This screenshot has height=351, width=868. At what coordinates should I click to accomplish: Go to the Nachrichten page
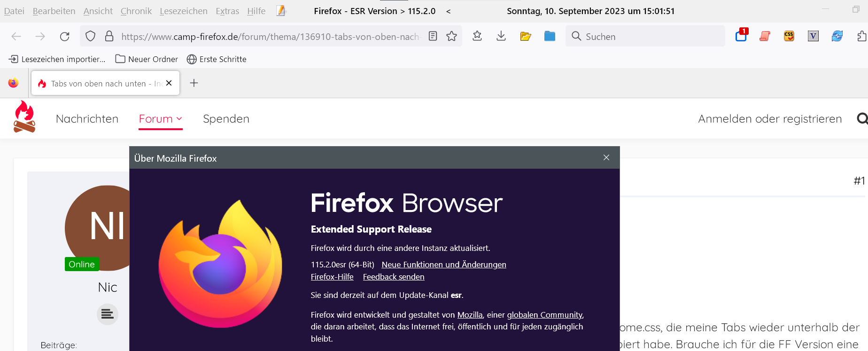point(87,119)
